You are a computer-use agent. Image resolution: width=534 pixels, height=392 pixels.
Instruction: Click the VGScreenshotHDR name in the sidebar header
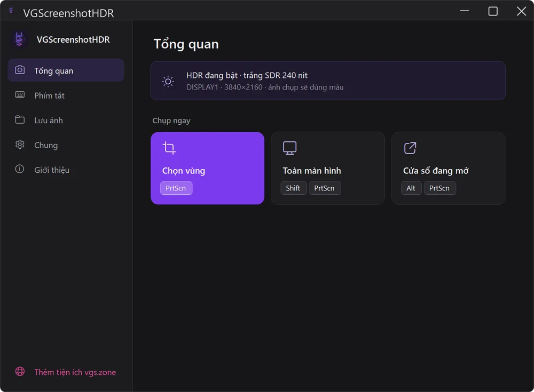pyautogui.click(x=73, y=39)
